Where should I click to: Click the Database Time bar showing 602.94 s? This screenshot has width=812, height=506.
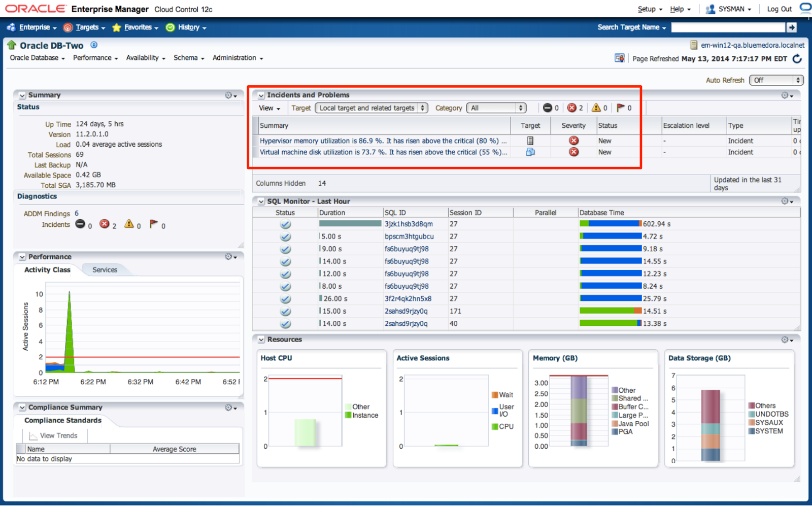pyautogui.click(x=609, y=224)
